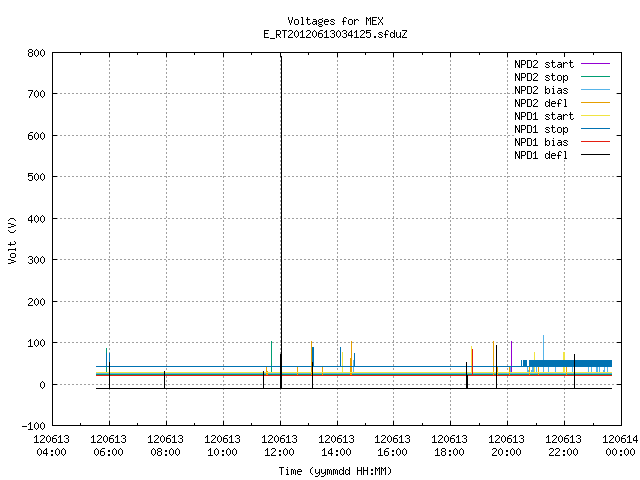Click the NPD1 stop blue legend line
Image resolution: width=640 pixels, height=480 pixels.
pyautogui.click(x=595, y=129)
